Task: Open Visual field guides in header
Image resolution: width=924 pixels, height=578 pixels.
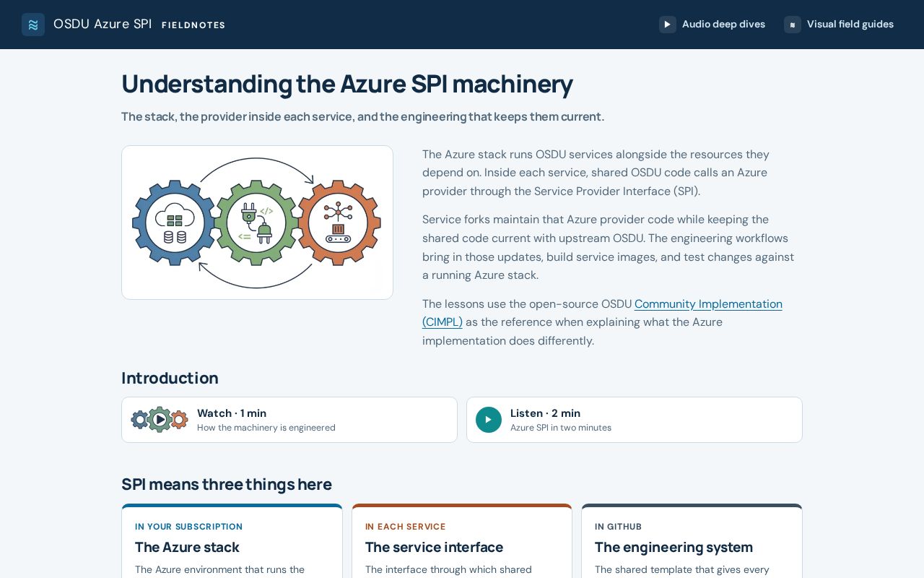Action: (x=839, y=25)
